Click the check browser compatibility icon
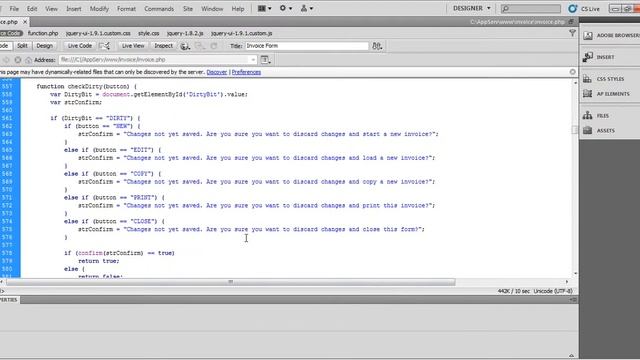 coord(105,46)
